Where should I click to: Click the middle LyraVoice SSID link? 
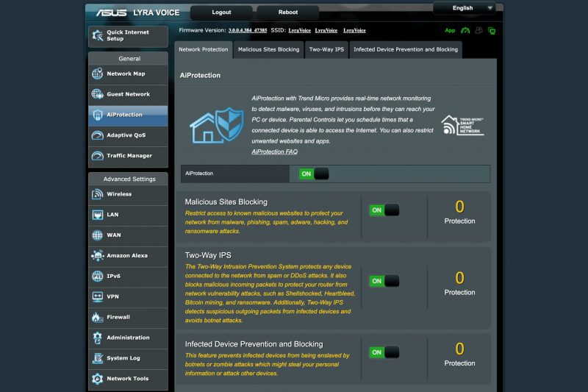point(326,30)
